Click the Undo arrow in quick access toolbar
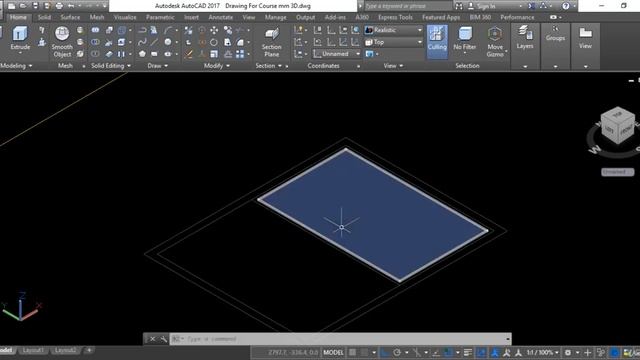Viewport: 640px width, 360px height. click(71, 6)
